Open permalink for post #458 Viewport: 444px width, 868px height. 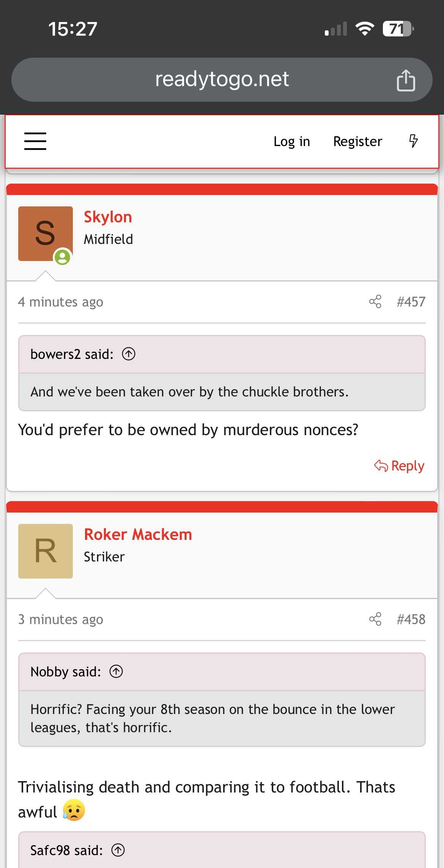(x=411, y=619)
